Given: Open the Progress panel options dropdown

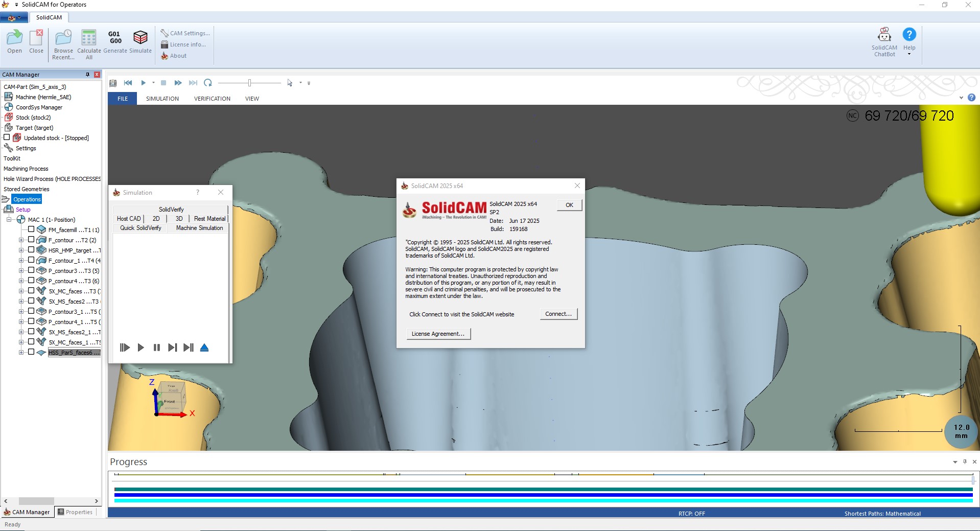Looking at the screenshot, I should (x=955, y=462).
